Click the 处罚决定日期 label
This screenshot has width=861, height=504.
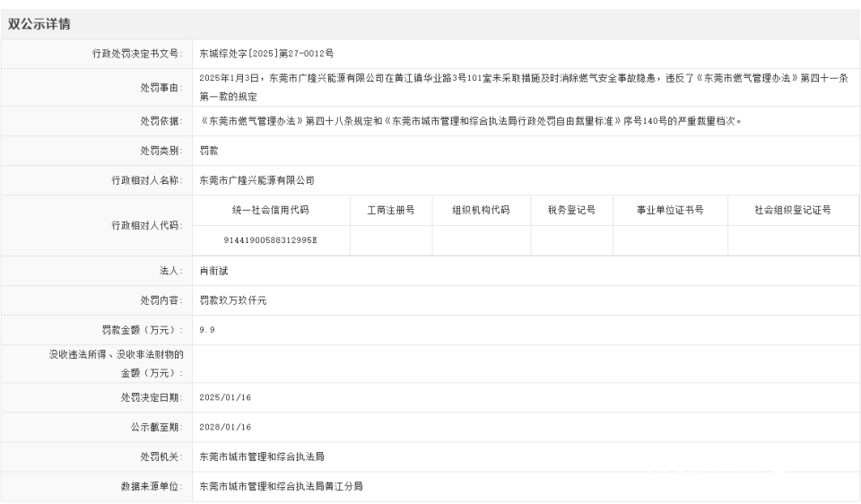pyautogui.click(x=152, y=398)
